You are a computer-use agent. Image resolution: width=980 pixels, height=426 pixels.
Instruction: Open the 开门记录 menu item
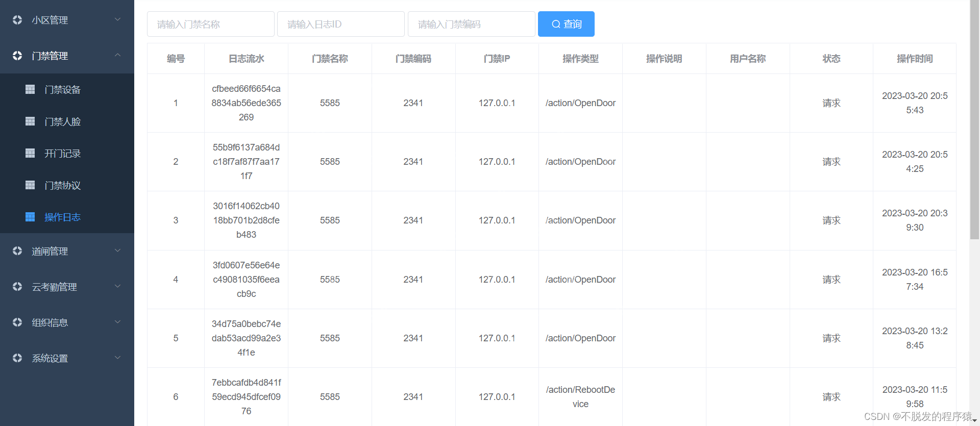tap(62, 154)
